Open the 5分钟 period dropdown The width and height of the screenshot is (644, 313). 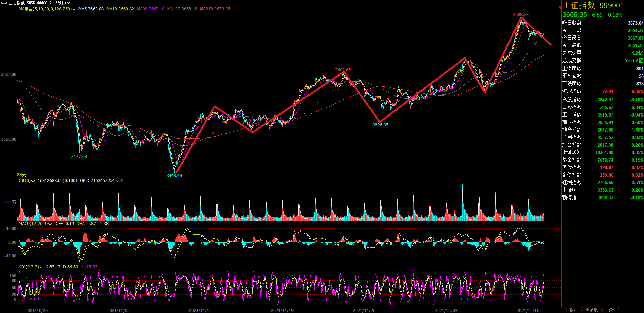[x=62, y=3]
